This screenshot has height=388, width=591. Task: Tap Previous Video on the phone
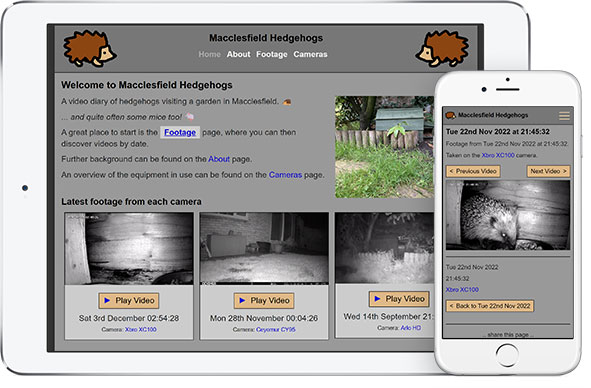point(473,171)
